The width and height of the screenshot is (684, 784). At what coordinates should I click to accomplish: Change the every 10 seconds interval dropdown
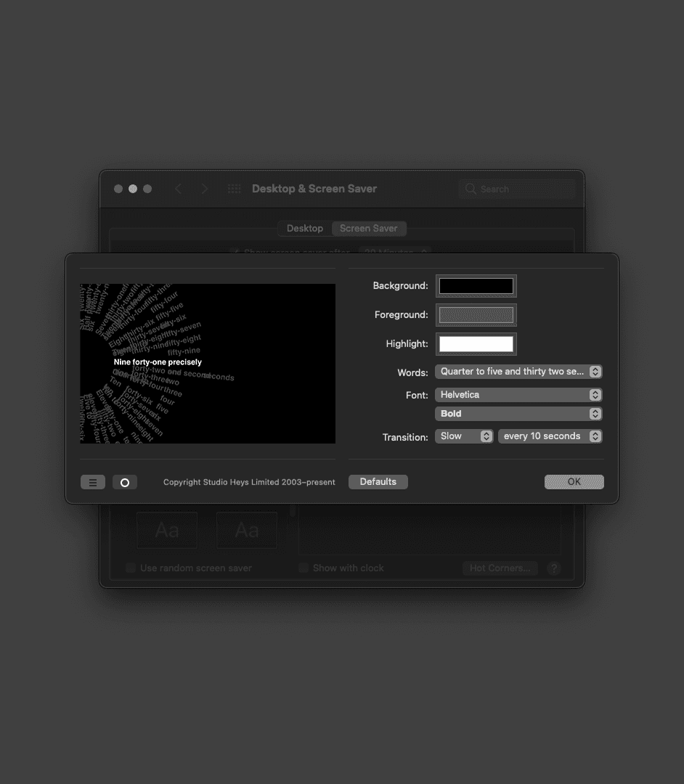tap(550, 436)
